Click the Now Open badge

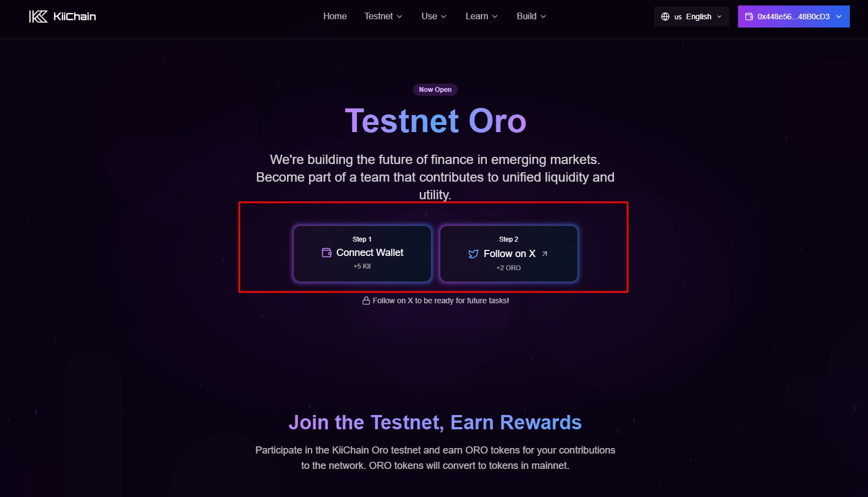435,90
